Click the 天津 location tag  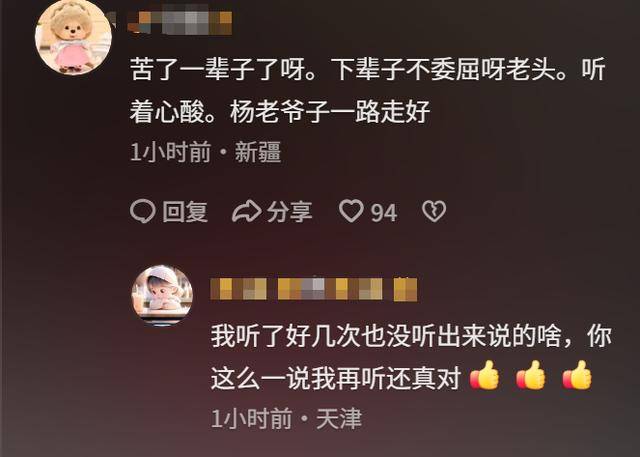pyautogui.click(x=339, y=419)
